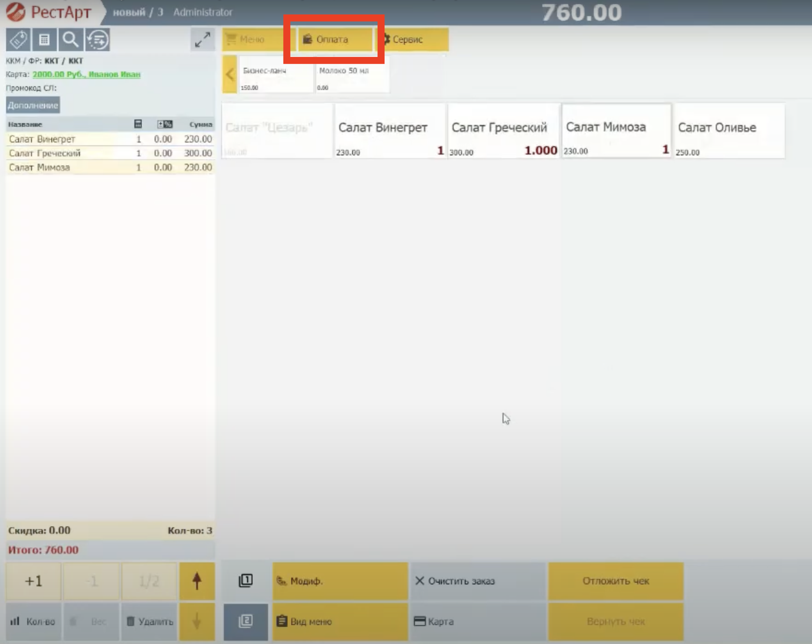Click the Сумма column header
This screenshot has width=812, height=644.
coord(201,125)
